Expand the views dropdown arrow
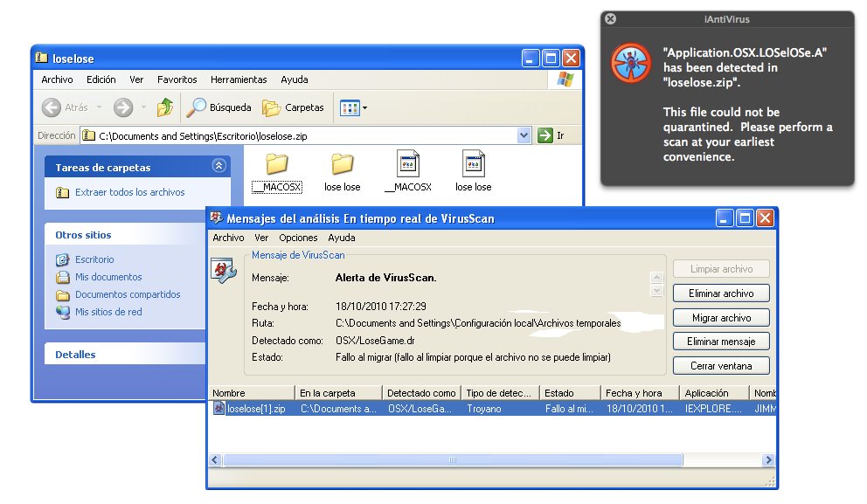This screenshot has width=867, height=504. pos(365,107)
